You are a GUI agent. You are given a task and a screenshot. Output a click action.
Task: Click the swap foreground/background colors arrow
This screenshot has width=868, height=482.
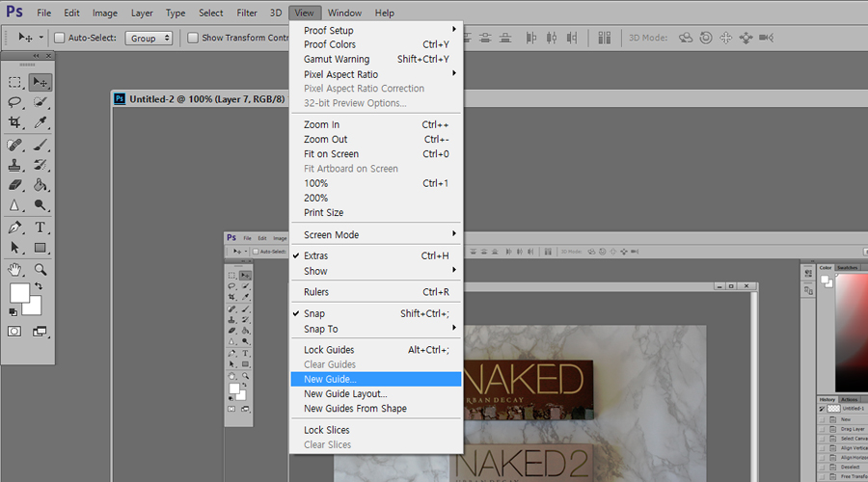39,286
